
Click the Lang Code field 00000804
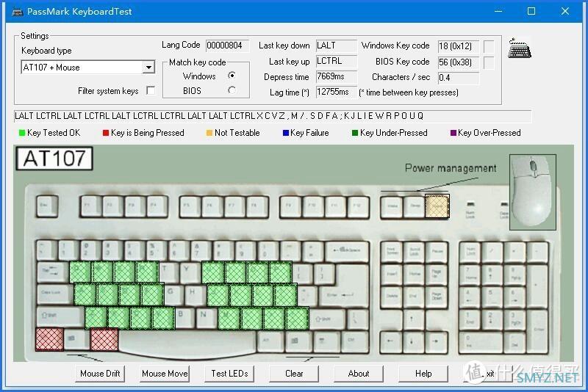point(227,46)
